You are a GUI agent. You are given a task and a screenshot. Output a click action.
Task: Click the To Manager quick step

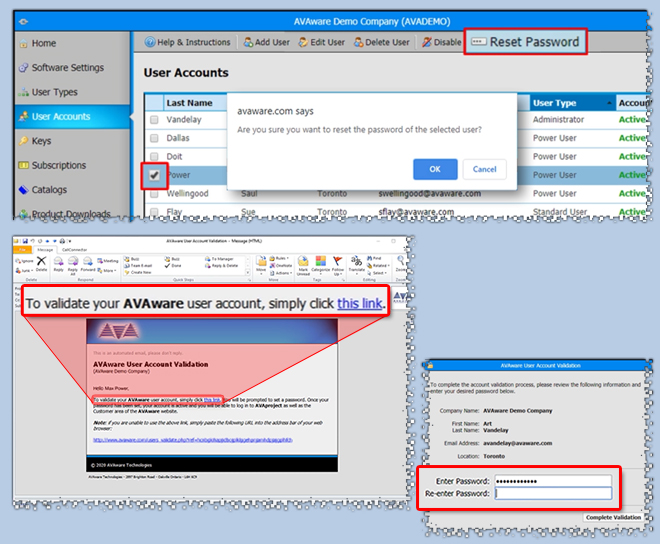click(219, 259)
